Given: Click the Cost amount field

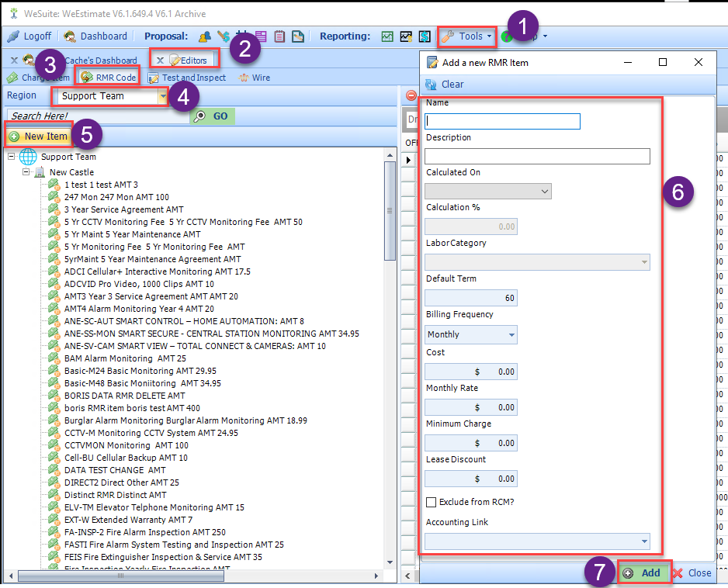Looking at the screenshot, I should click(471, 372).
